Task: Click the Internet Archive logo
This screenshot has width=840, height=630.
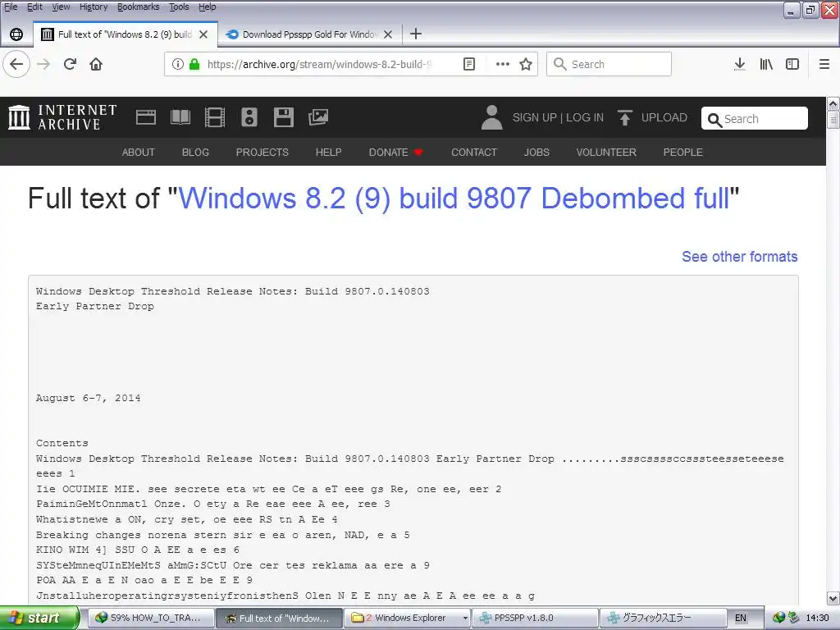Action: 62,117
